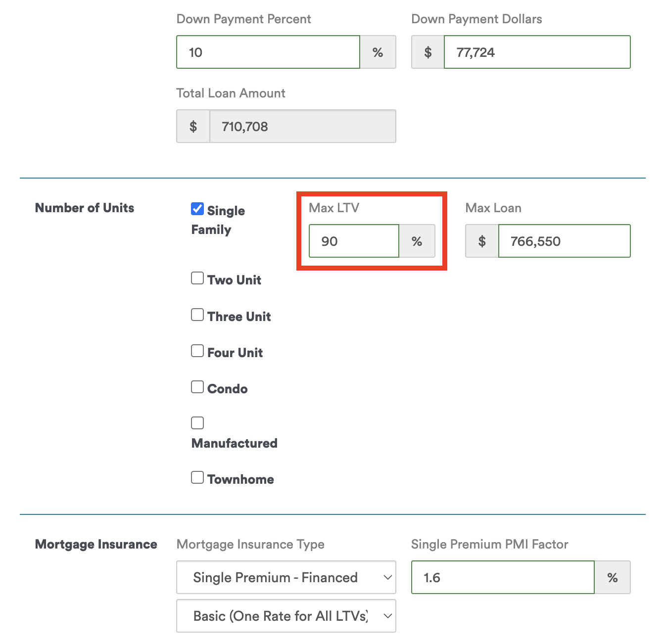Check the Manufactured option
The width and height of the screenshot is (665, 644).
197,423
